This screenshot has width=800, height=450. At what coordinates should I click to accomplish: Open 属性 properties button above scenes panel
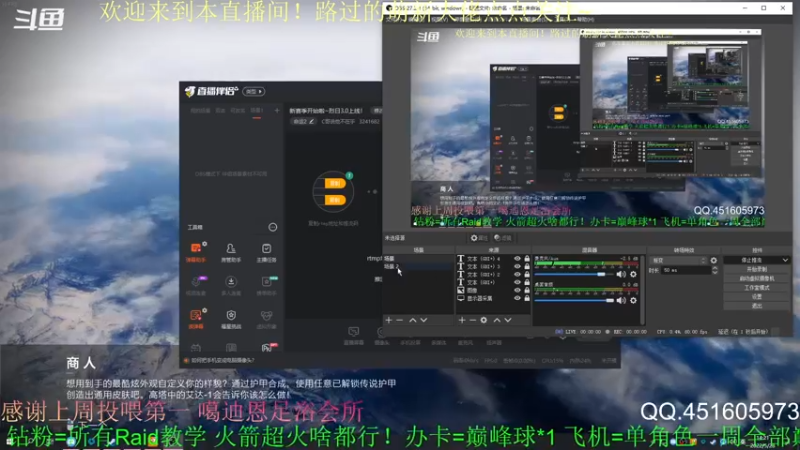479,238
